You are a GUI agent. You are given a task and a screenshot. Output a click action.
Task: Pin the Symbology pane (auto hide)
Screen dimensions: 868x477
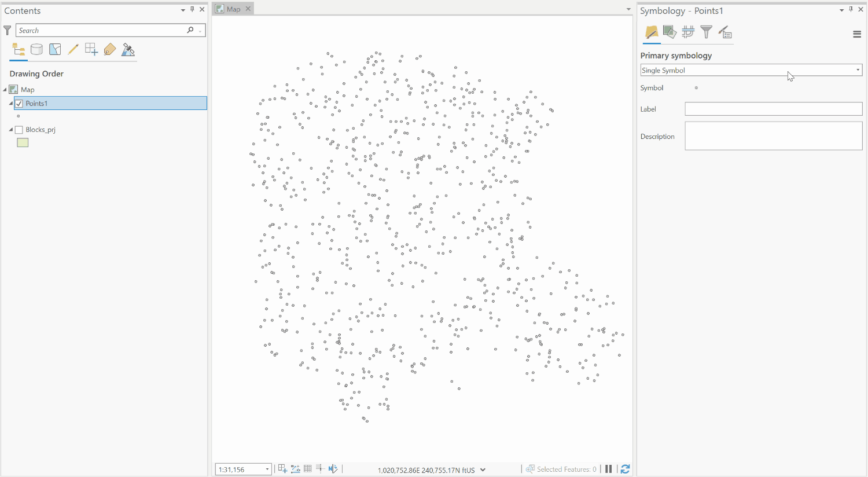pyautogui.click(x=851, y=9)
